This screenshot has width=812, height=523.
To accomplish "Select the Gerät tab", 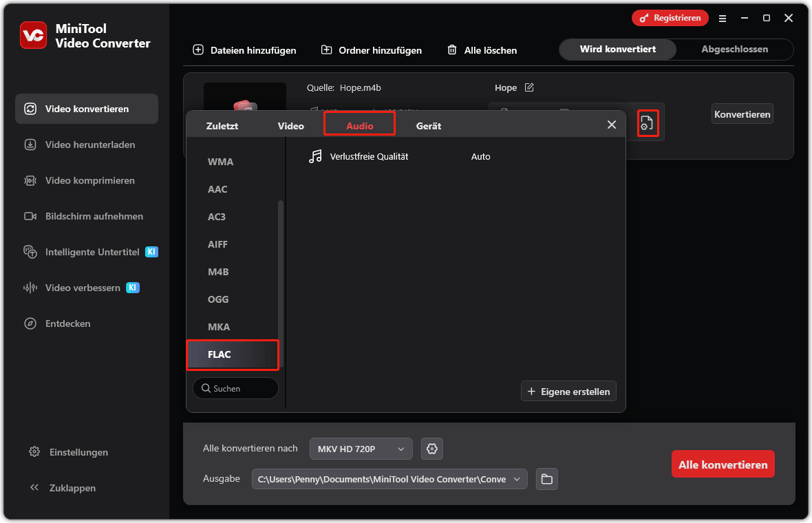I will click(x=429, y=126).
